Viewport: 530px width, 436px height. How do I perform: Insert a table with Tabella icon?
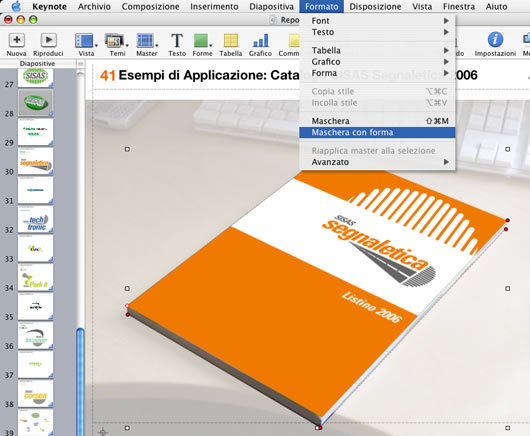231,41
